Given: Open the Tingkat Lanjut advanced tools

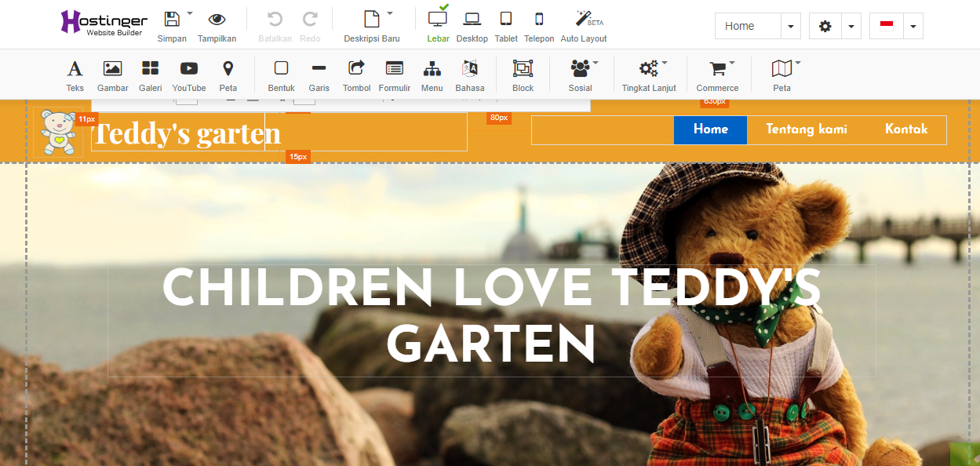Looking at the screenshot, I should coord(649,75).
